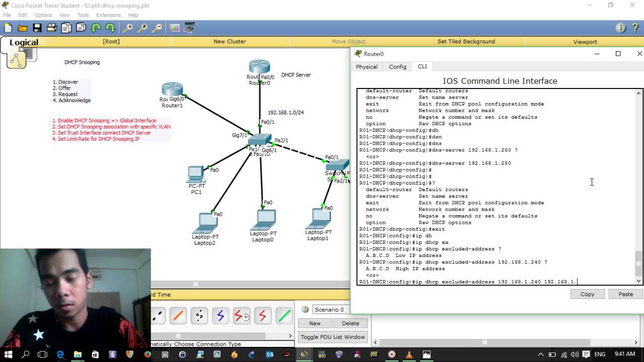This screenshot has height=362, width=644.
Task: Open the VLC icon on taskbar
Action: (x=409, y=354)
